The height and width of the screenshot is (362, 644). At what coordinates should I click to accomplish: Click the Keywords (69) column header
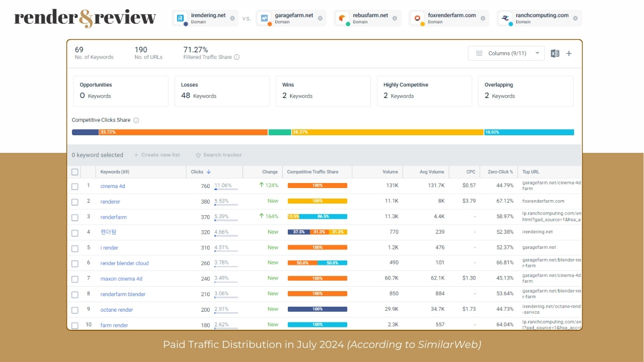(x=115, y=172)
